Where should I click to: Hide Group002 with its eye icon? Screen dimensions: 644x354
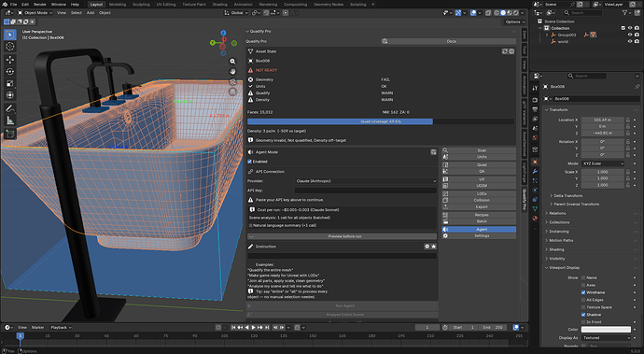pyautogui.click(x=630, y=35)
